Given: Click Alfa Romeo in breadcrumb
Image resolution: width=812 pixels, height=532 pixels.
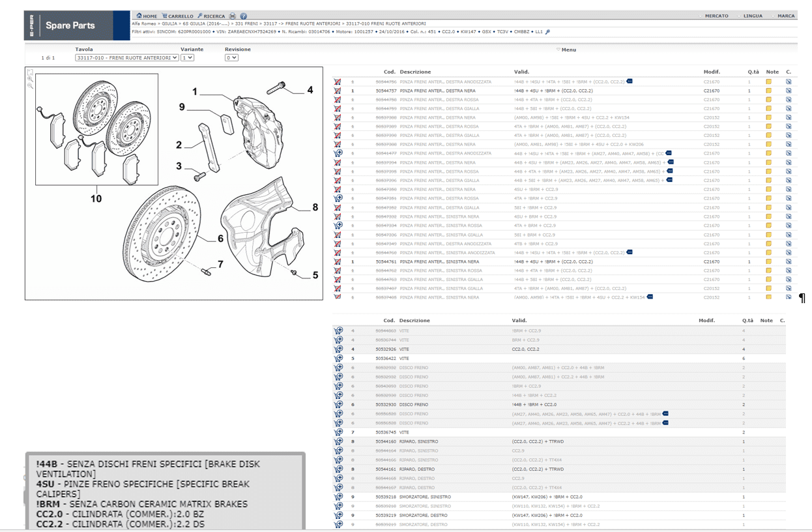Looking at the screenshot, I should coord(145,23).
